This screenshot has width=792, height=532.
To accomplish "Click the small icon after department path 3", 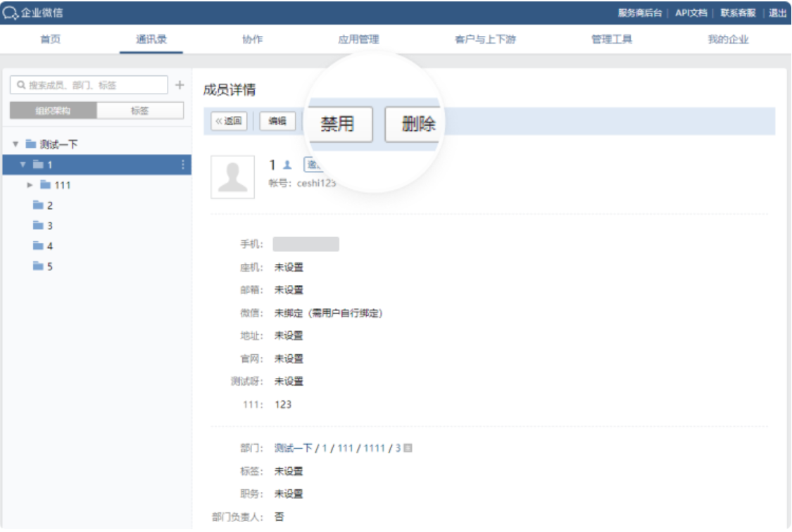I will point(408,448).
